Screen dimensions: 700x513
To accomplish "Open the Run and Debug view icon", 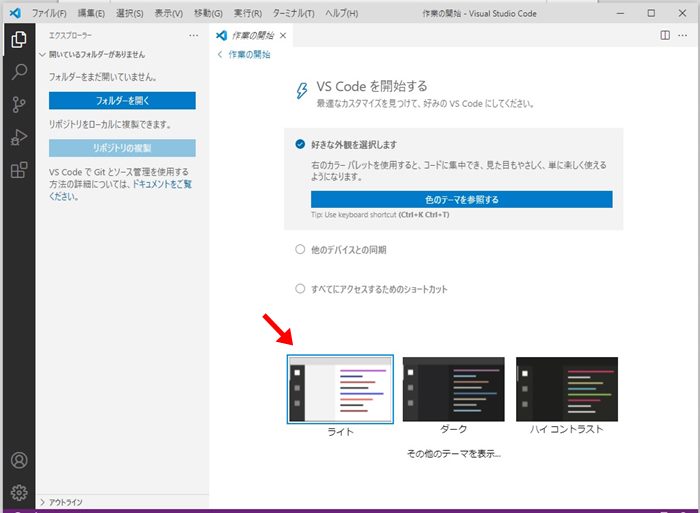I will click(x=19, y=137).
